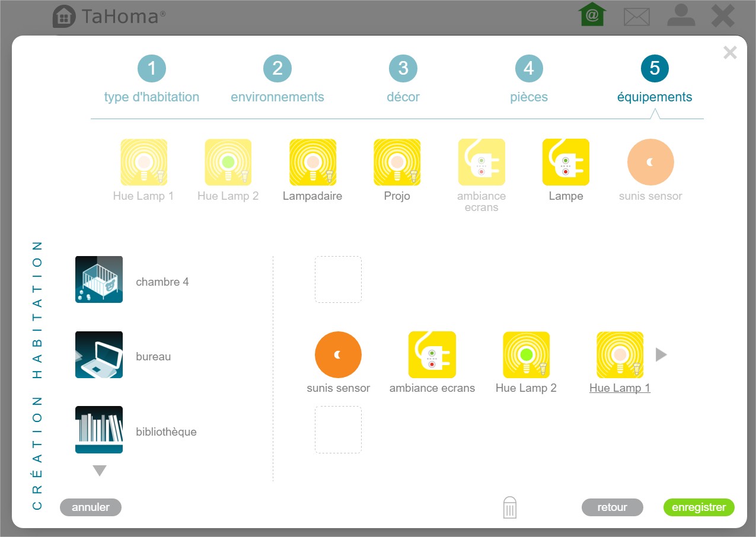Select the Lampadaire device icon
Viewport: 756px width, 537px height.
(312, 162)
